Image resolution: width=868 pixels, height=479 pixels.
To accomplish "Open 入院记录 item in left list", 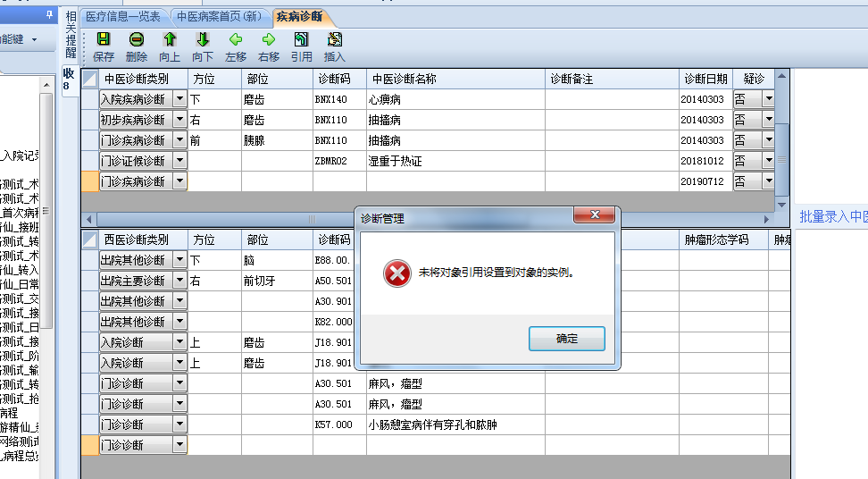I will click(20, 155).
